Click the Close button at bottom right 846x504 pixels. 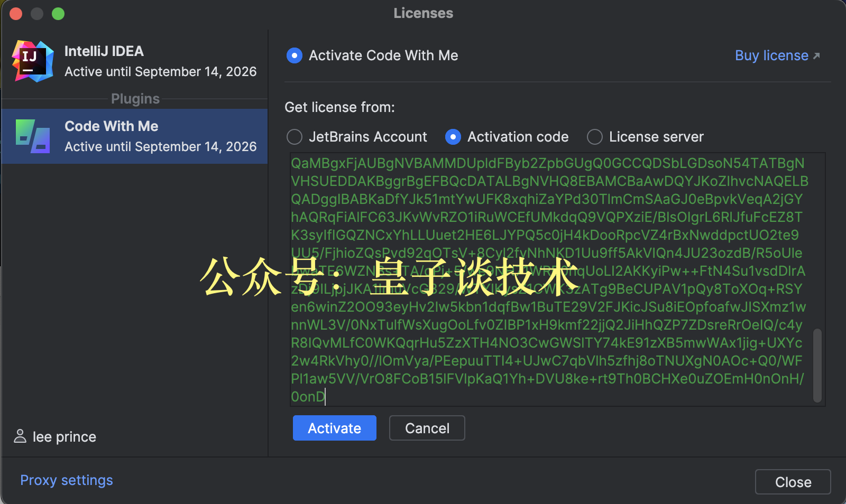(793, 482)
